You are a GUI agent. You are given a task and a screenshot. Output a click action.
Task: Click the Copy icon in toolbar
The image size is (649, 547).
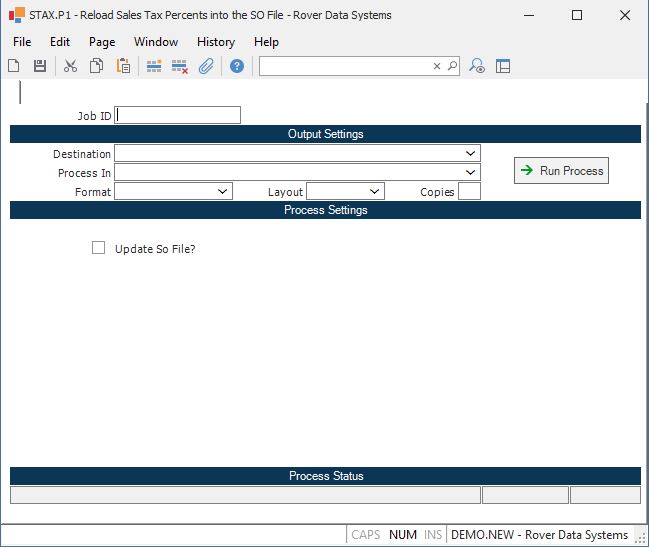(x=97, y=66)
